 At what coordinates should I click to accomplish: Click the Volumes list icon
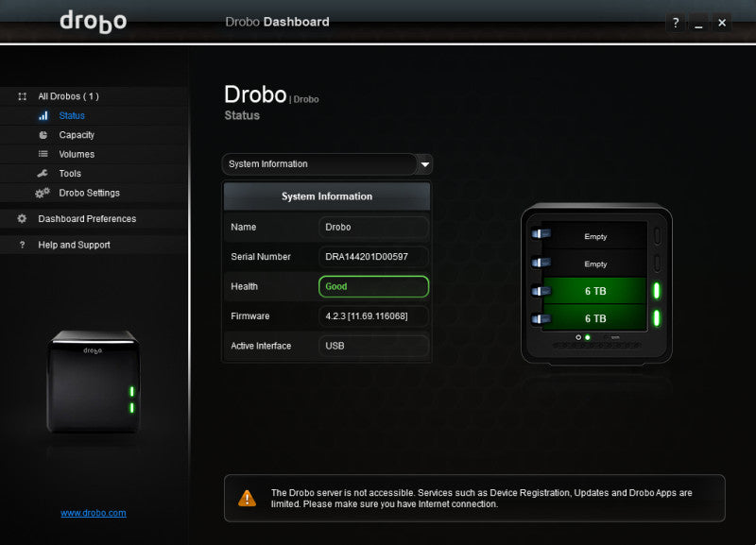pyautogui.click(x=43, y=154)
